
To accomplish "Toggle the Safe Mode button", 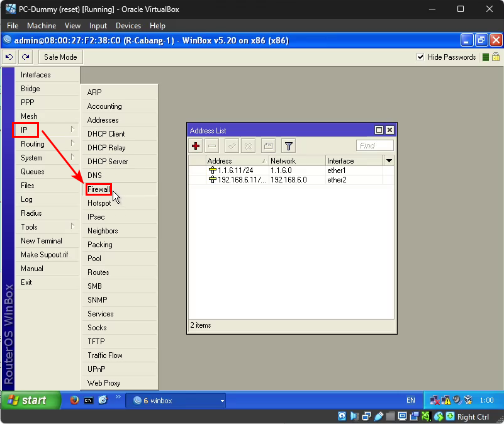I will click(60, 57).
